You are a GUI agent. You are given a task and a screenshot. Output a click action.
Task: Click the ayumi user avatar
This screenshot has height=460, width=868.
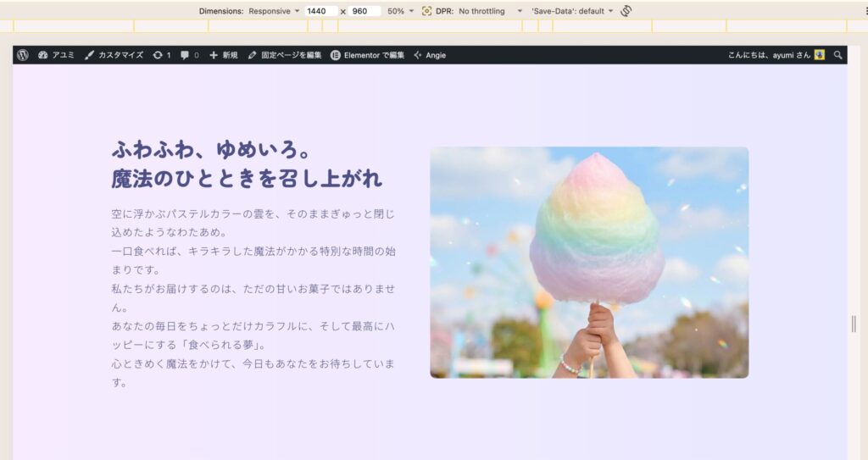[820, 55]
